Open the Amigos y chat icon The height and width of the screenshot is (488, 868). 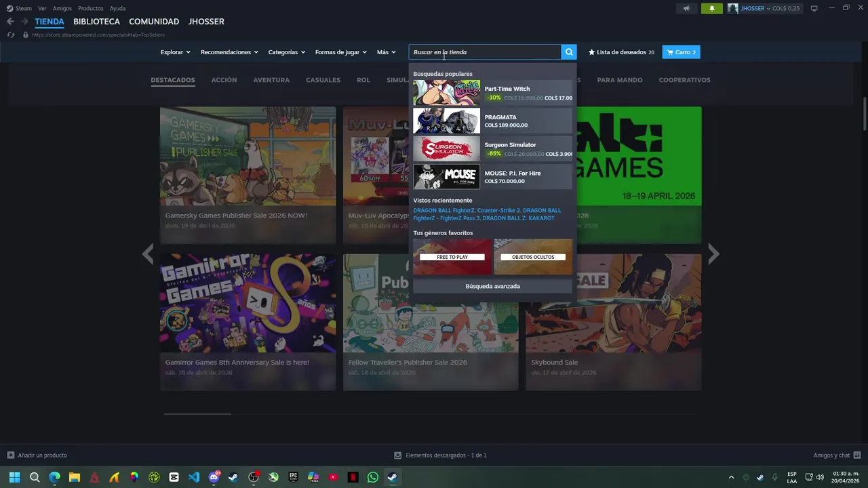point(857,455)
